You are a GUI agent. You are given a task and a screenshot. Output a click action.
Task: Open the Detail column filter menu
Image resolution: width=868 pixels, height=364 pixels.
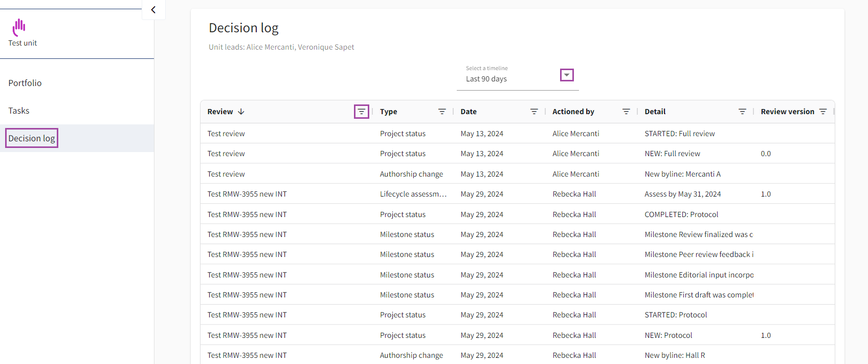[x=742, y=112]
